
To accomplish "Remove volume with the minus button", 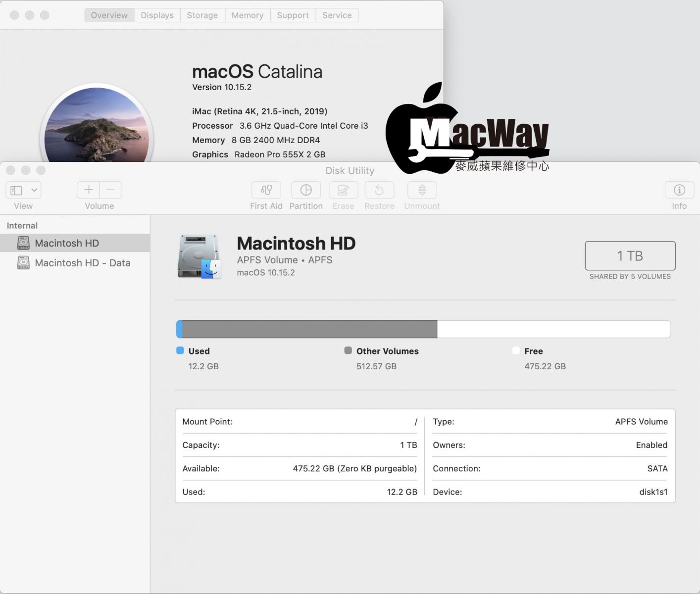I will tap(111, 190).
